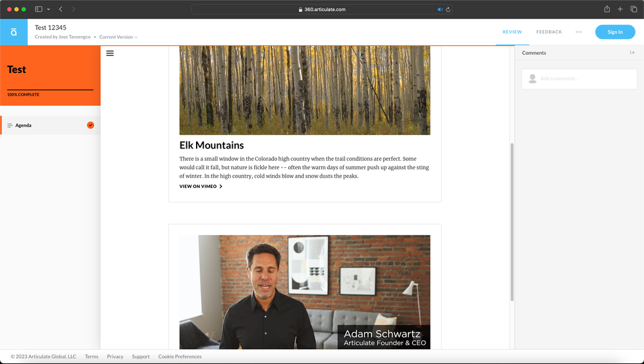Mute audio via address bar speaker icon
Viewport: 644px width, 364px height.
click(x=440, y=10)
